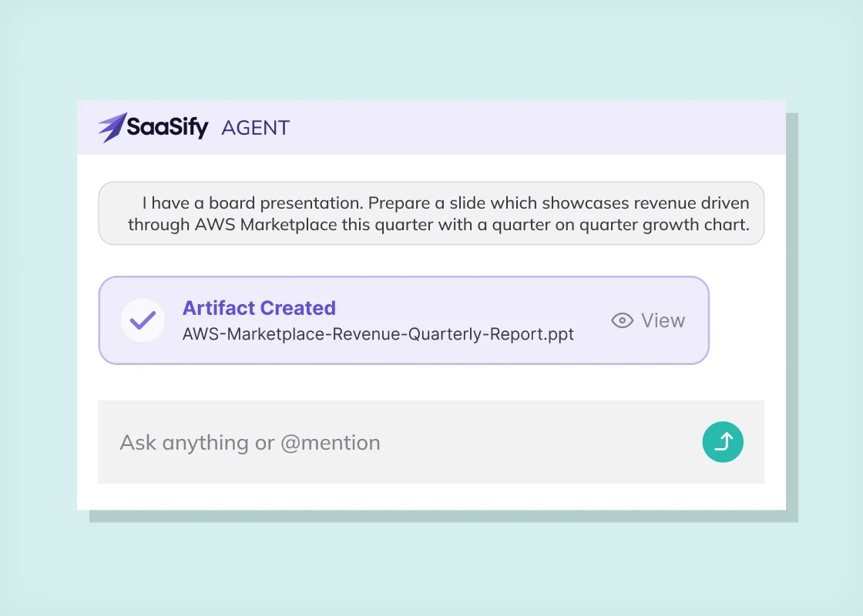Select the Artifact Created card
This screenshot has width=863, height=616.
coord(404,320)
